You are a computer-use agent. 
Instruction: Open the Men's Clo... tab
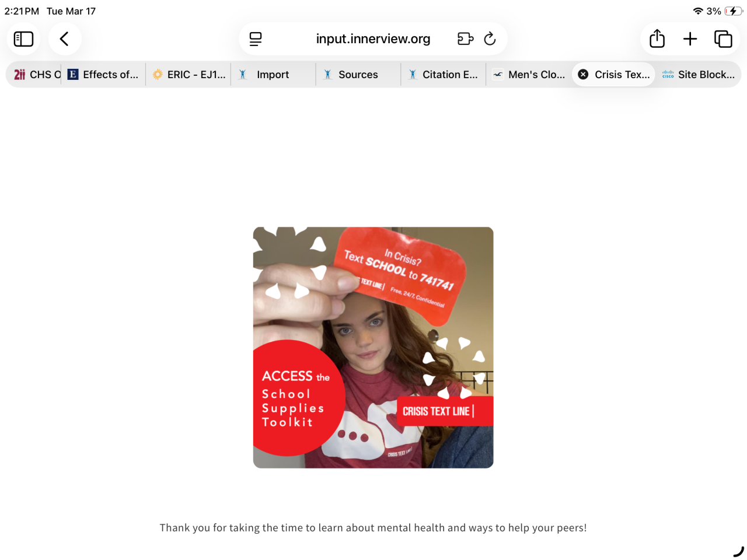[529, 75]
